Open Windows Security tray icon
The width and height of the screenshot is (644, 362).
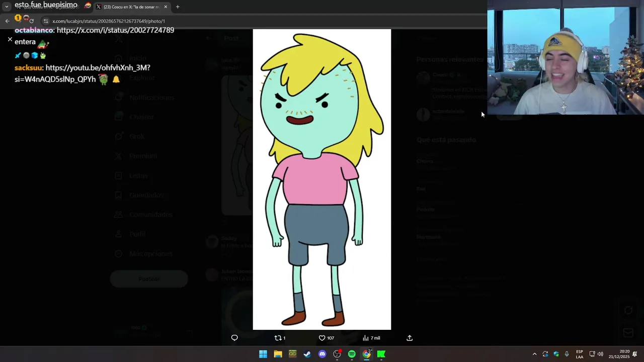click(556, 354)
